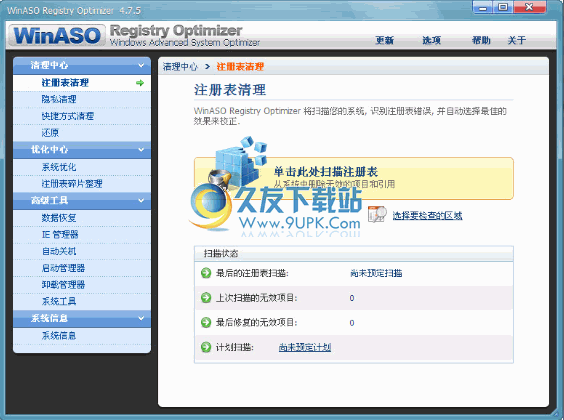Open 还原 in the sidebar
The height and width of the screenshot is (420, 564).
(x=82, y=133)
